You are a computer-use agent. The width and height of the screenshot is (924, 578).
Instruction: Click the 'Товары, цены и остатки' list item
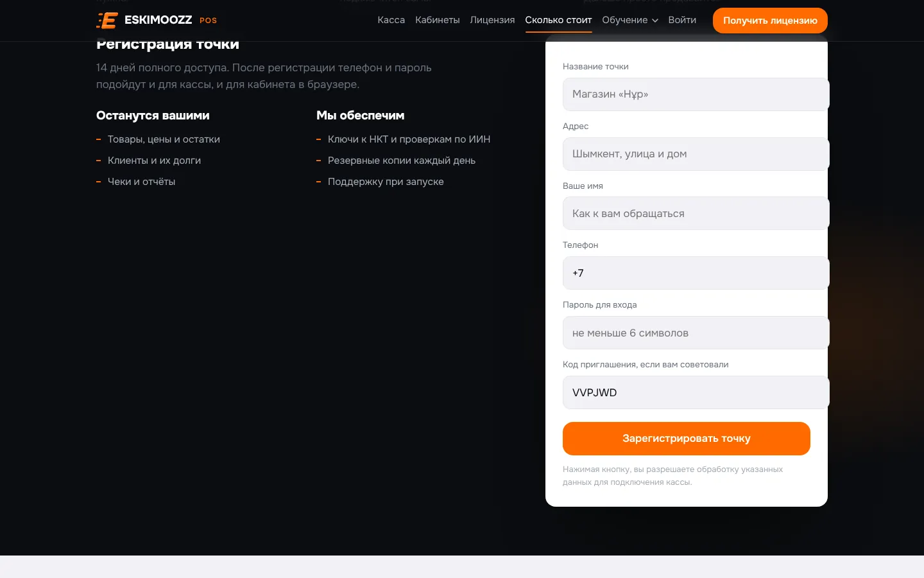pyautogui.click(x=164, y=139)
